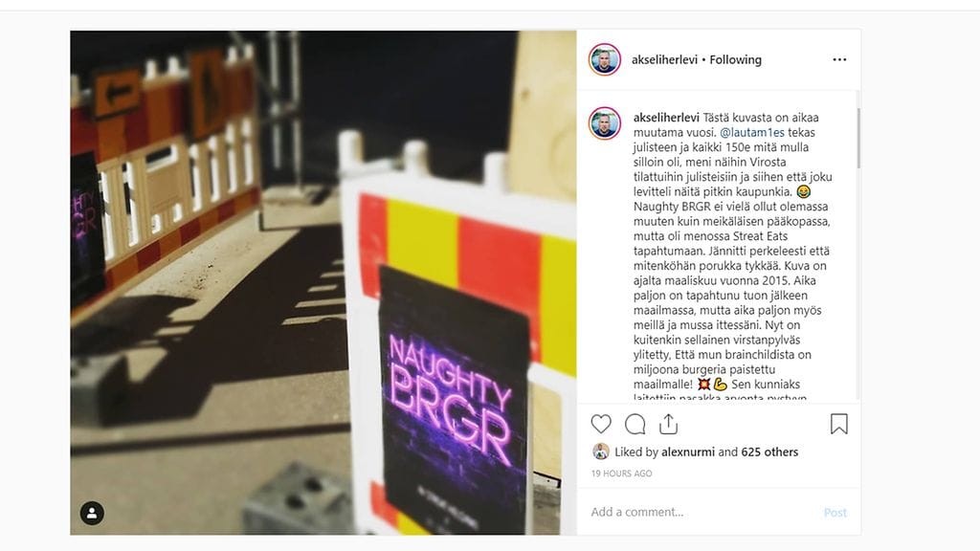This screenshot has height=551, width=980.
Task: Show tagged people icon on the photo
Action: 92,513
